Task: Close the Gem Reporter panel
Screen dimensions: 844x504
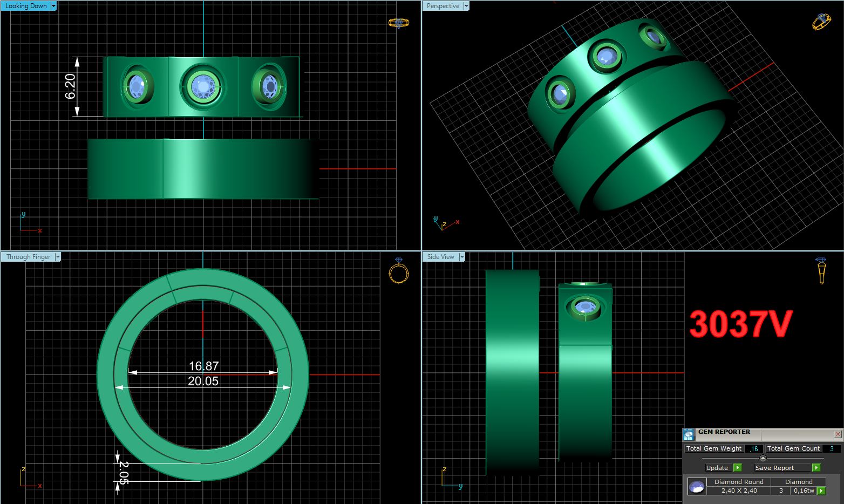Action: pos(838,434)
